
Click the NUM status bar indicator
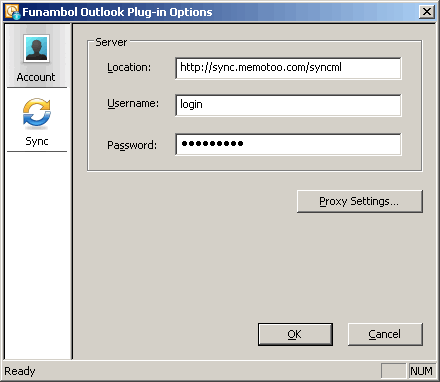[422, 371]
